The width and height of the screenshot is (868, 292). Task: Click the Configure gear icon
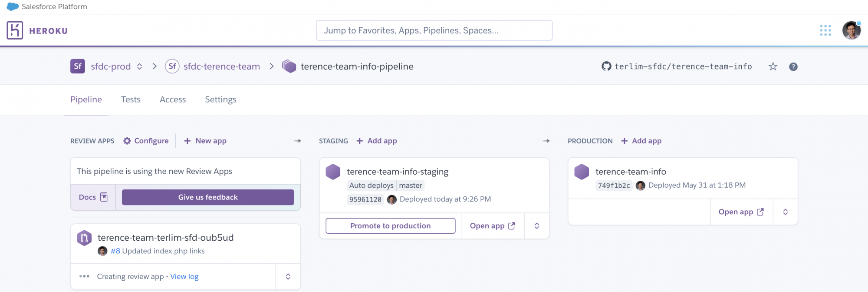point(127,141)
